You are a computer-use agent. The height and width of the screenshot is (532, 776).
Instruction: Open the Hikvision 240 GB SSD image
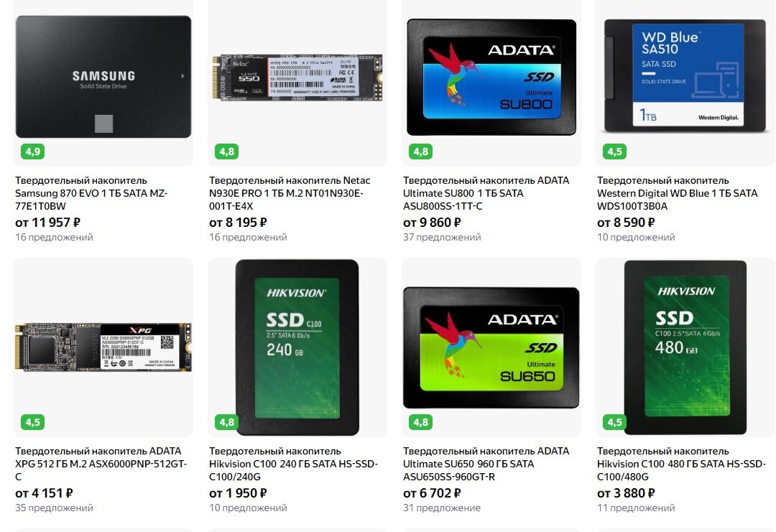pyautogui.click(x=297, y=347)
